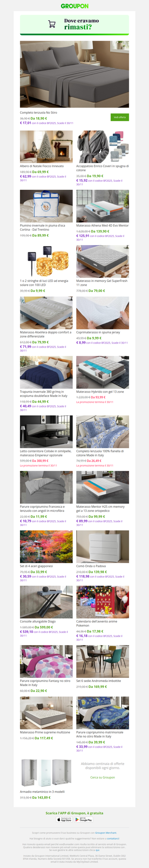149x868 pixels.
Task: Open the snowy Christmas tree product image
Action: (x=46, y=147)
